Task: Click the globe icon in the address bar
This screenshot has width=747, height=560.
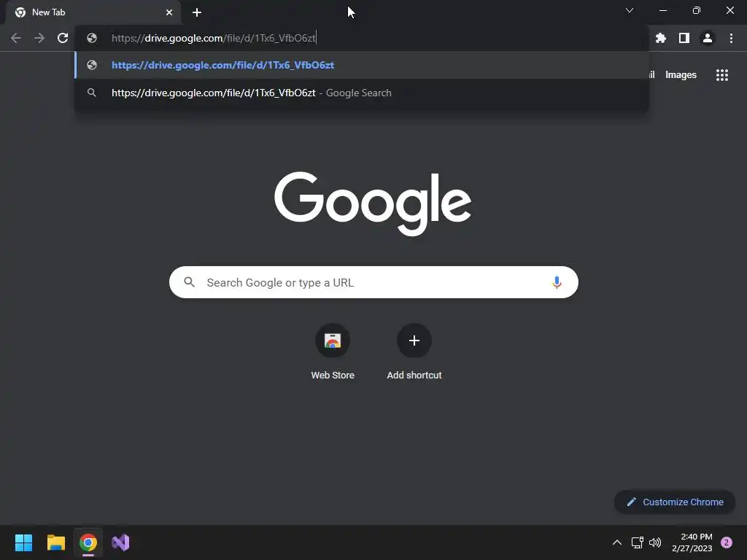Action: click(x=92, y=38)
